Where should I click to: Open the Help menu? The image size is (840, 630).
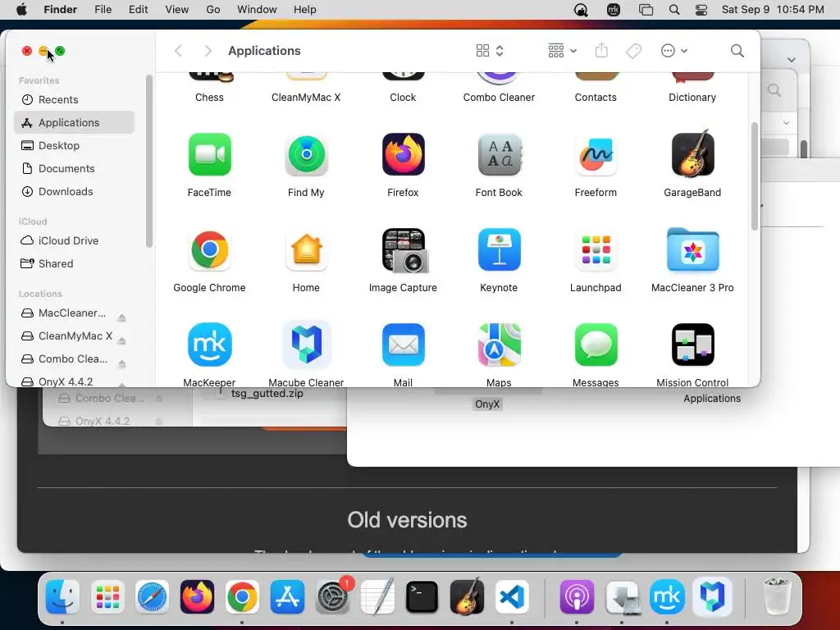(305, 10)
